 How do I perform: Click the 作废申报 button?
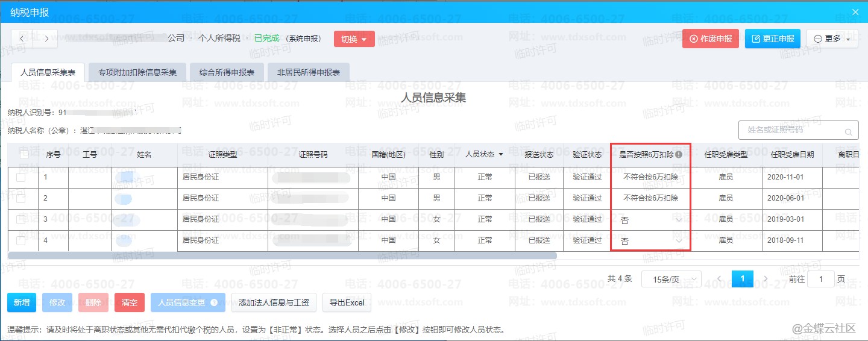click(x=710, y=39)
